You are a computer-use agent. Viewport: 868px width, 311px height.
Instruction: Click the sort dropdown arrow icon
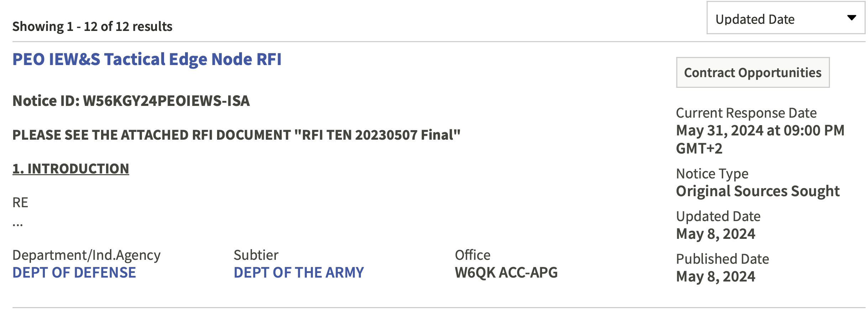(851, 18)
